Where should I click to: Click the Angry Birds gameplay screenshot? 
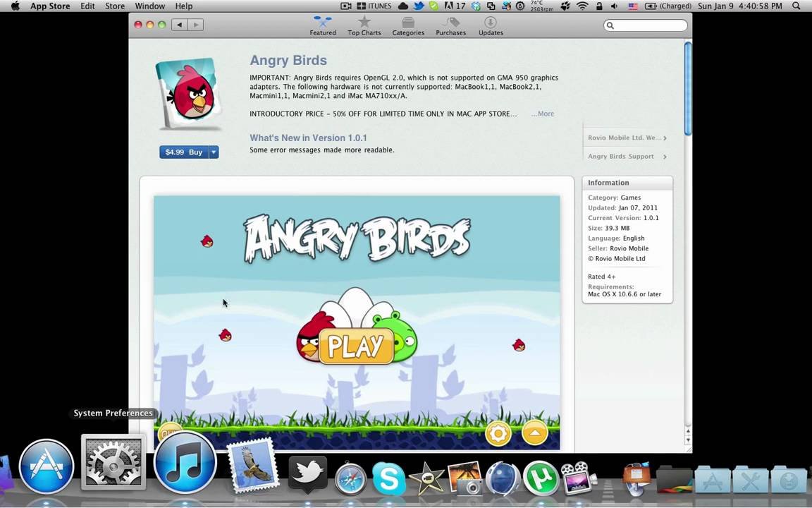pyautogui.click(x=357, y=322)
